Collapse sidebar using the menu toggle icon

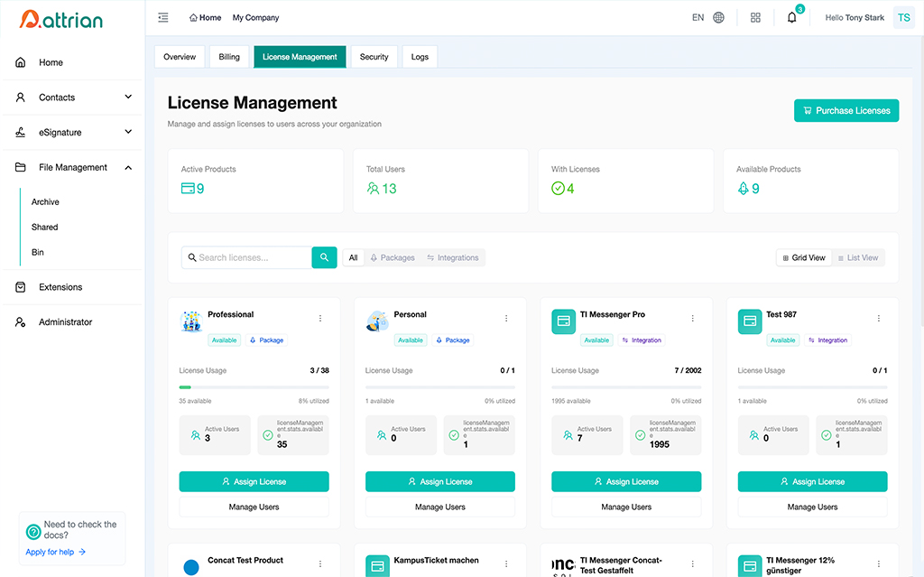tap(163, 17)
